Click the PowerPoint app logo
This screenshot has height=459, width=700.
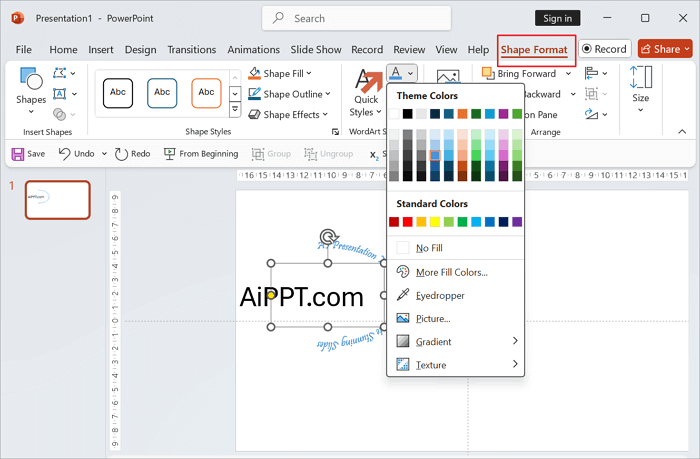tap(17, 18)
